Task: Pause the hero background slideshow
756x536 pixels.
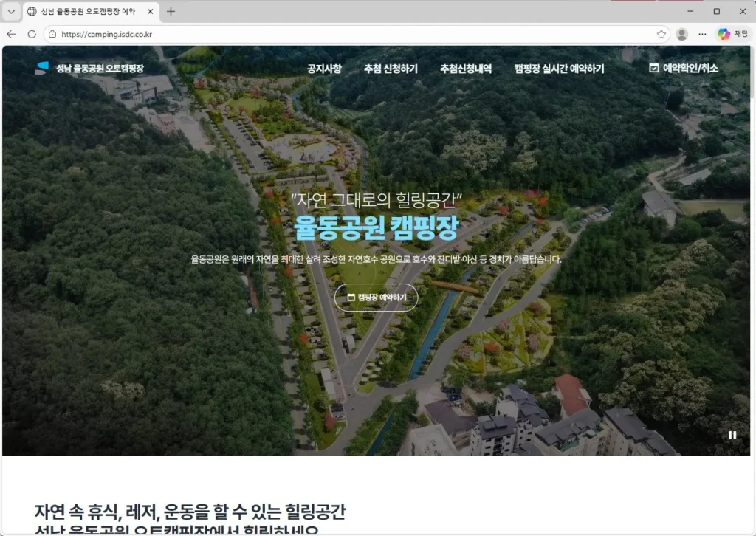Action: [x=732, y=435]
